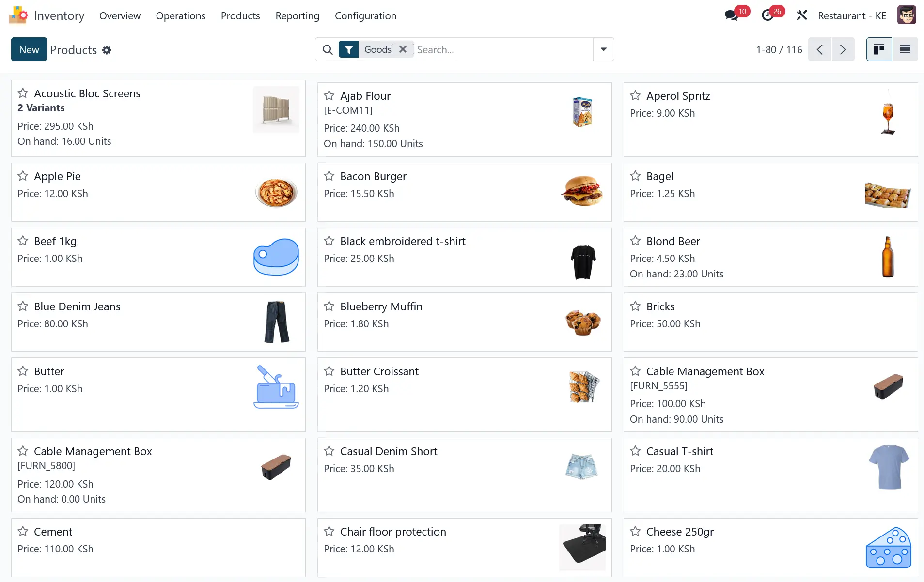The height and width of the screenshot is (582, 924).
Task: Star the Bacon Burger product
Action: click(329, 176)
